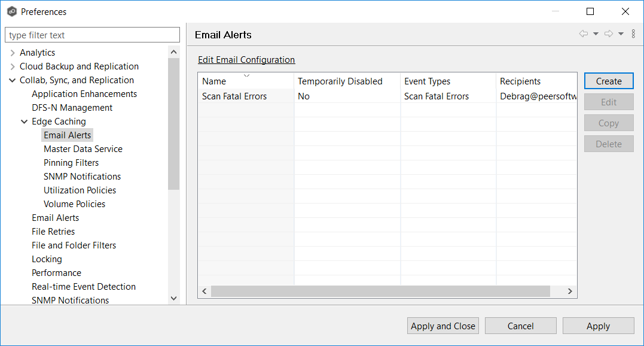
Task: Open the back history dropdown arrow
Action: click(596, 34)
